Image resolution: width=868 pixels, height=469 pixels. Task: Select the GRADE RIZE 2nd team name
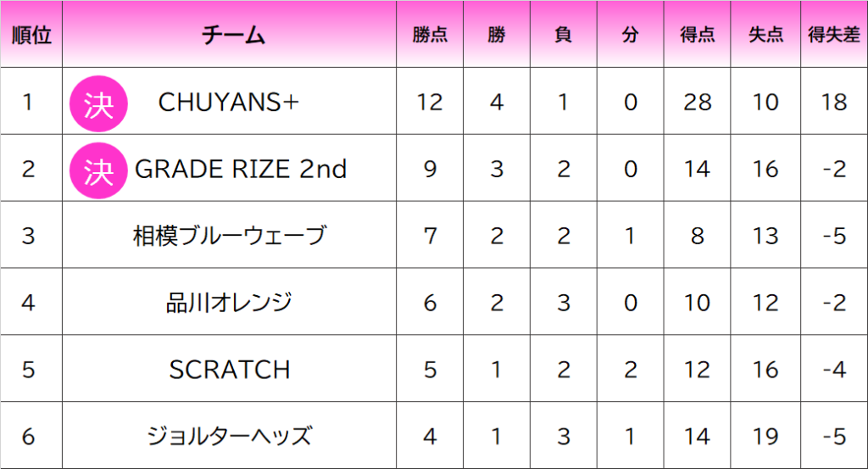tap(241, 169)
